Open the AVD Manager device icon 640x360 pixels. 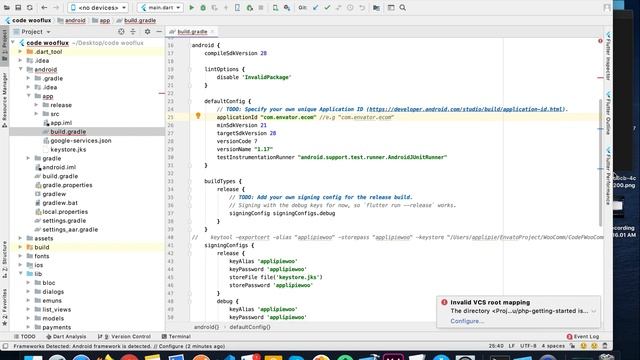pos(276,7)
